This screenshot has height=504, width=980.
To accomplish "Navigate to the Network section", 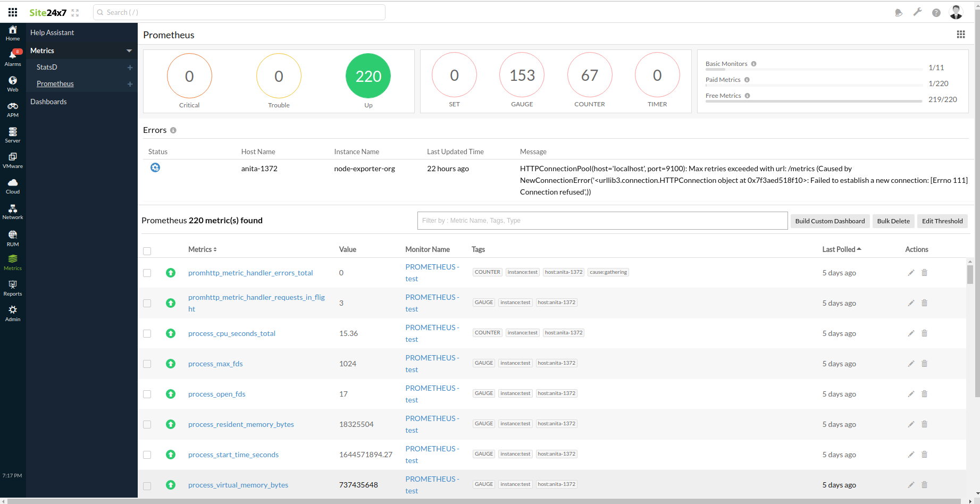I will click(x=12, y=212).
